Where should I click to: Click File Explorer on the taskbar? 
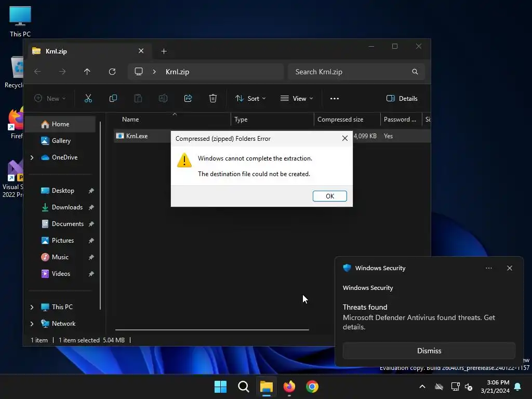267,387
